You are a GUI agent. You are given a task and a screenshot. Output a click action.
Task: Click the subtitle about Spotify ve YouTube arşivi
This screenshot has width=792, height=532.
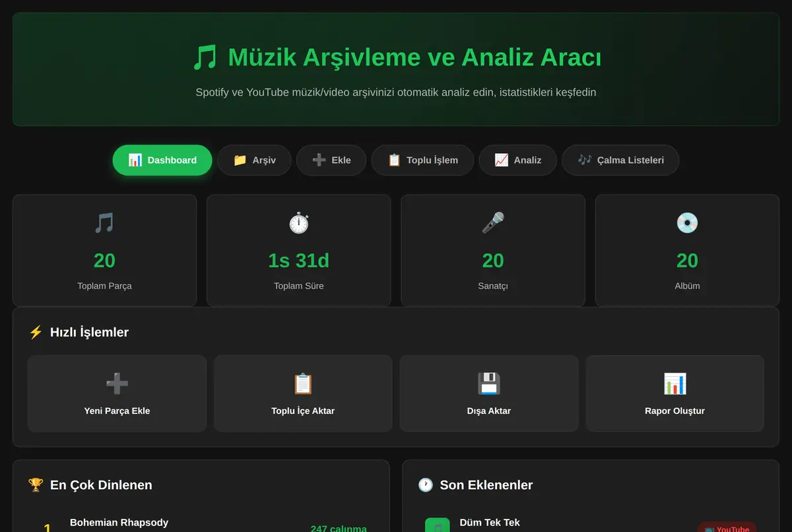pyautogui.click(x=396, y=92)
